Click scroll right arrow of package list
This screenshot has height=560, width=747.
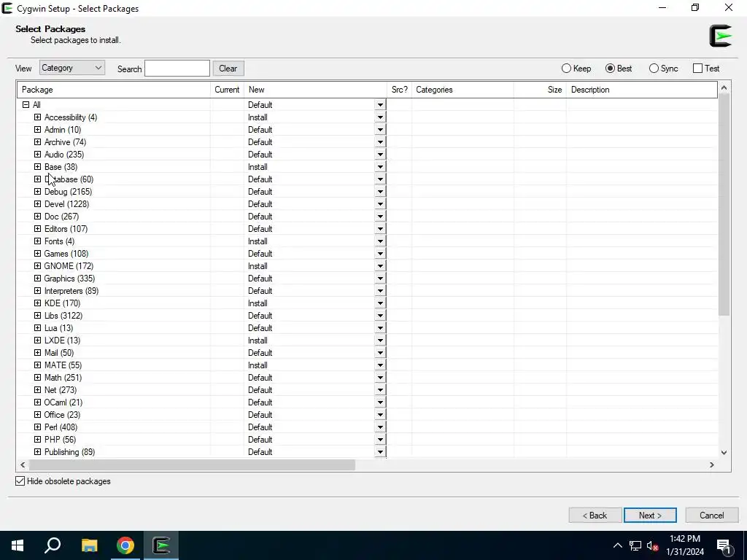(x=712, y=464)
